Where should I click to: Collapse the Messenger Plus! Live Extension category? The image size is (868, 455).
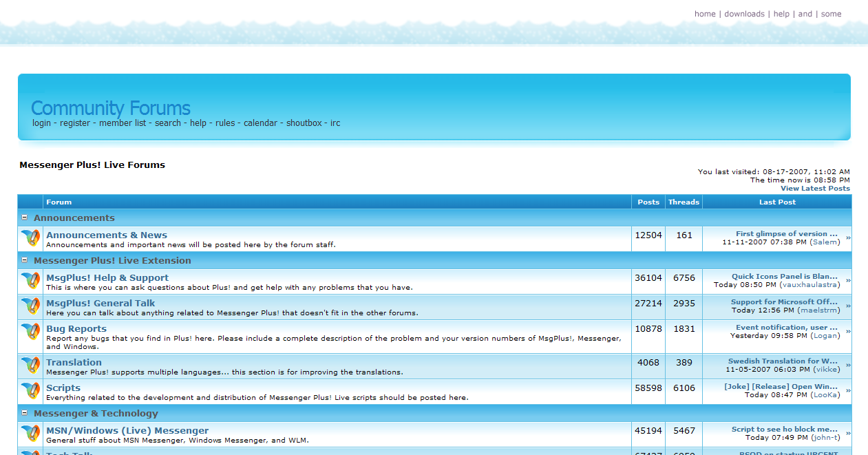point(25,260)
